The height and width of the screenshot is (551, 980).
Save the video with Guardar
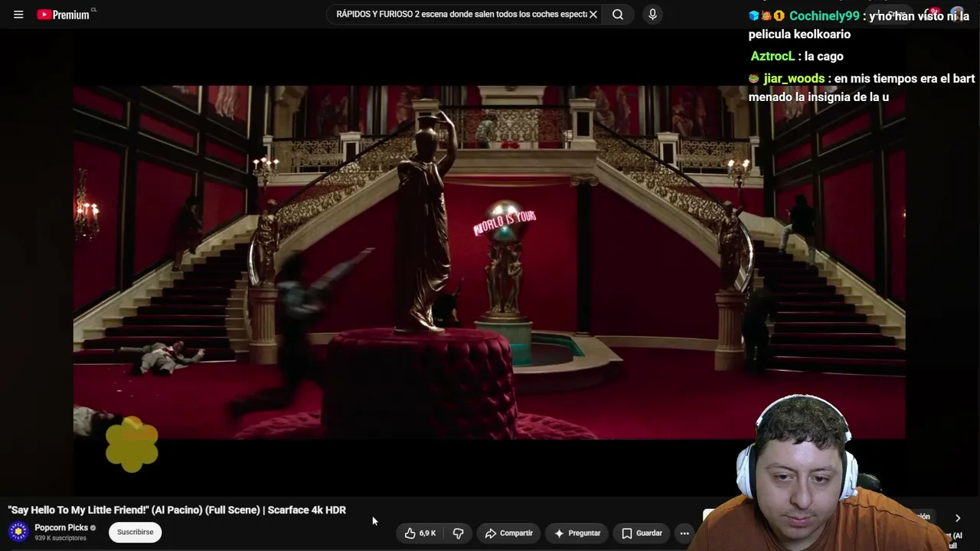[642, 533]
